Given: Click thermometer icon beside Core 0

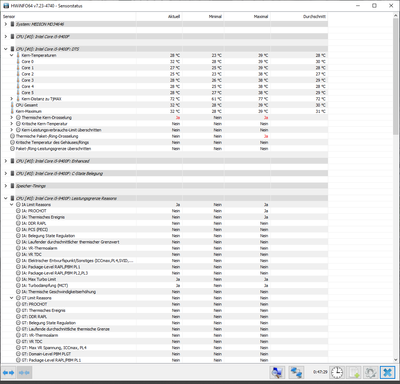Looking at the screenshot, I should pyautogui.click(x=18, y=61).
